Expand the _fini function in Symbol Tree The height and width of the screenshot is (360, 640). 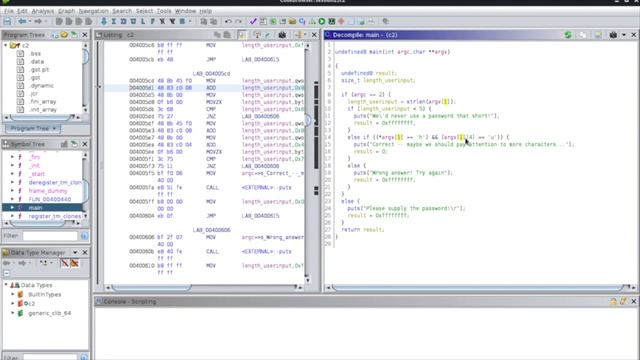[12, 157]
